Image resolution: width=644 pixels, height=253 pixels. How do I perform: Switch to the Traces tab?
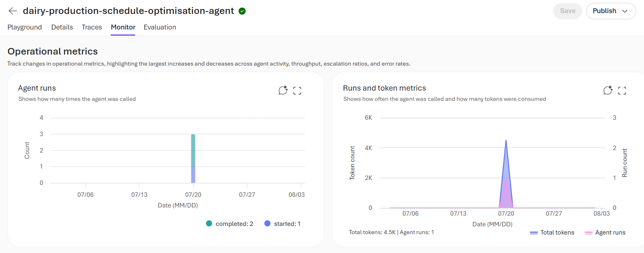coord(92,27)
